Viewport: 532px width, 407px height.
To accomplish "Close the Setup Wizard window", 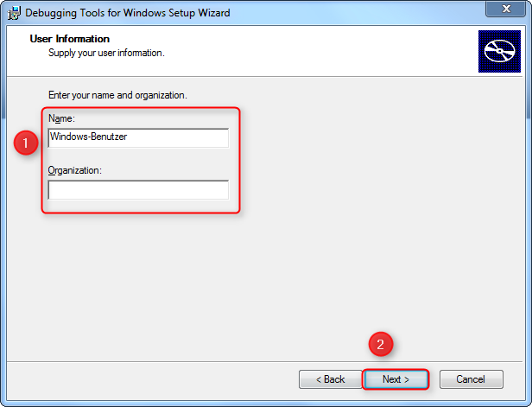I will click(x=506, y=9).
